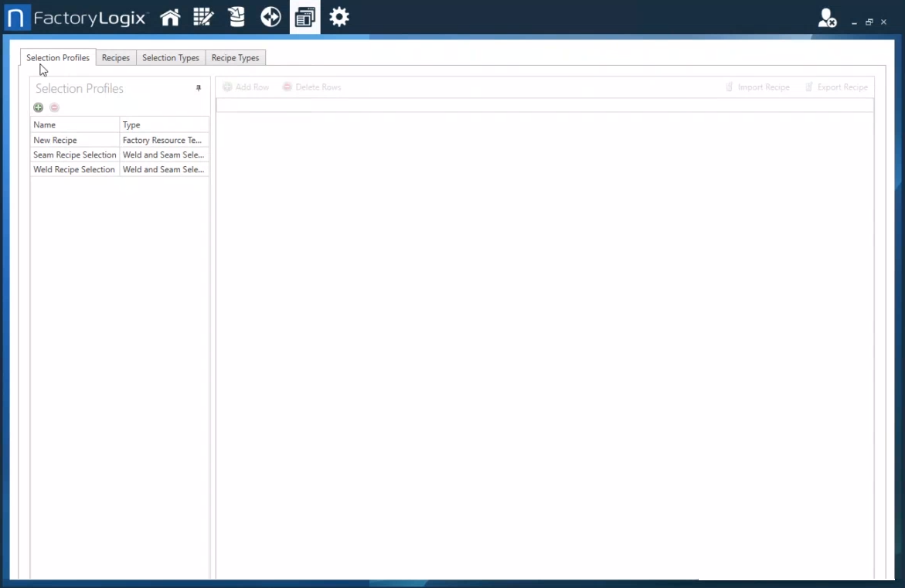Image resolution: width=905 pixels, height=588 pixels.
Task: Add a new selection profile with plus button
Action: tap(38, 107)
